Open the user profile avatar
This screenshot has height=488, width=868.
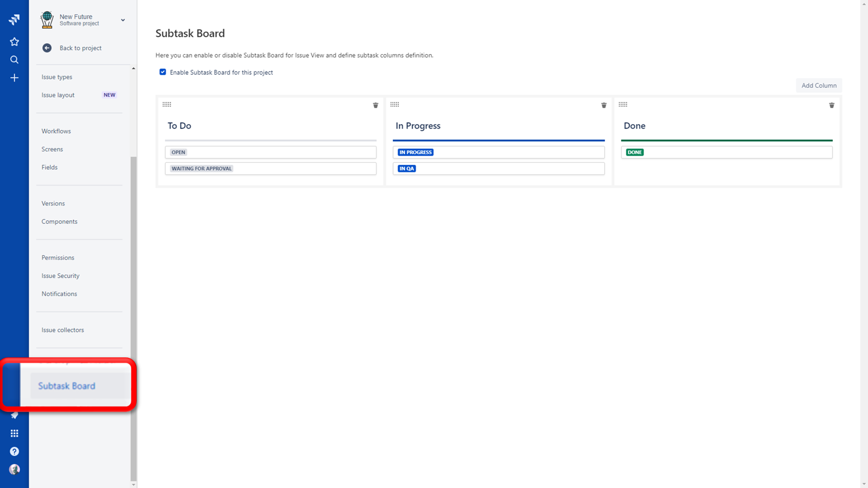[14, 469]
